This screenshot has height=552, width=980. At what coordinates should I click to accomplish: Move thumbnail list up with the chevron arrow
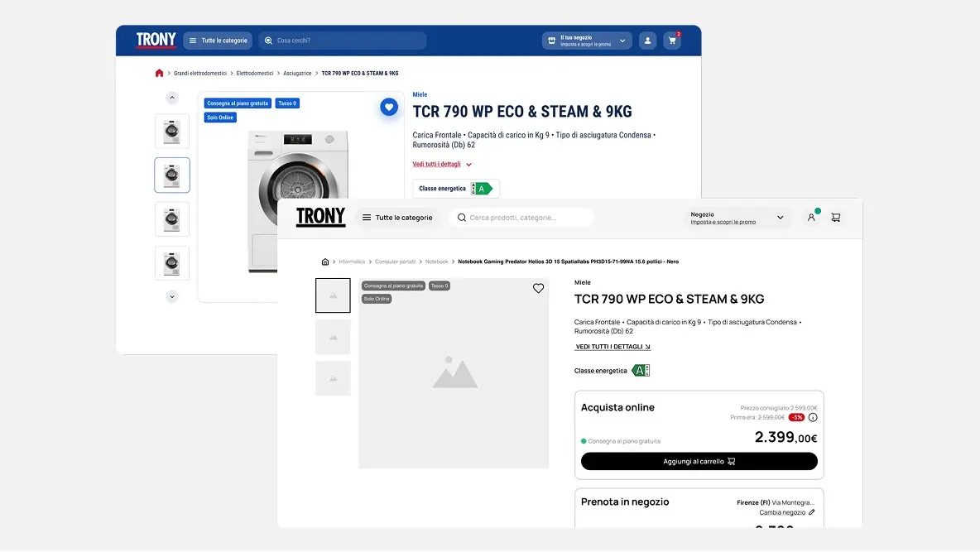(172, 98)
